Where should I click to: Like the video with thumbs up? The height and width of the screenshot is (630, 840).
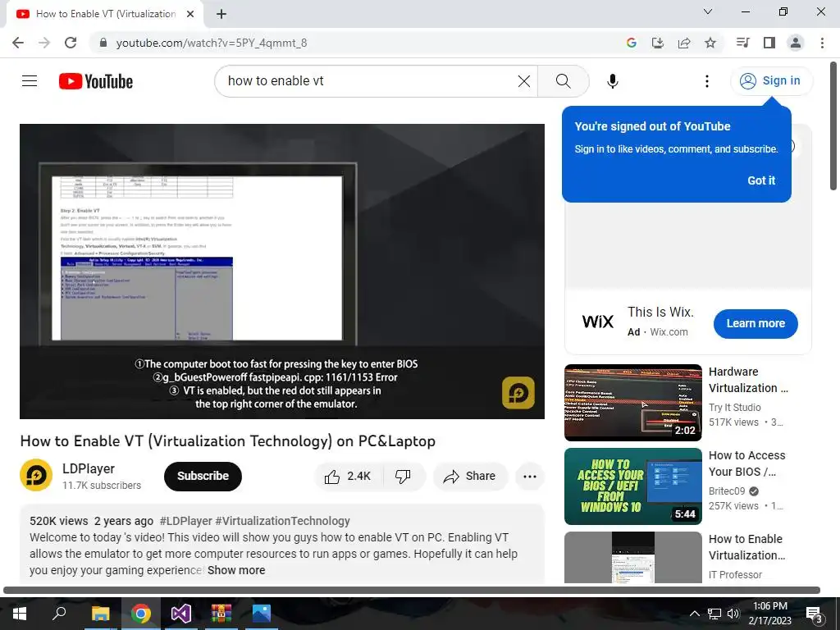click(x=347, y=476)
